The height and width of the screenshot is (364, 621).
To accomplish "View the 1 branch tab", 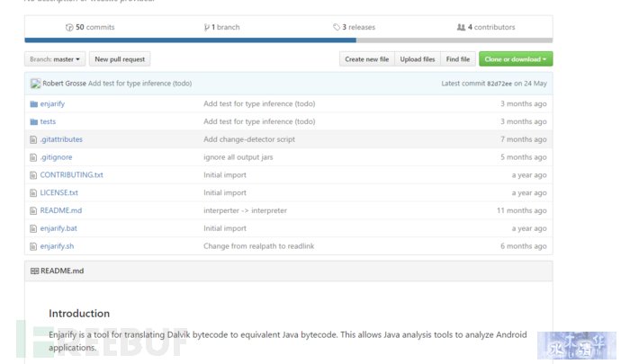I will pyautogui.click(x=221, y=27).
